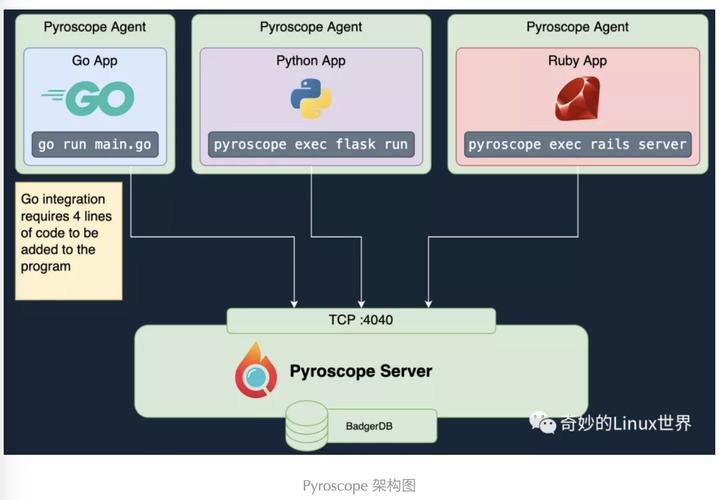720x500 pixels.
Task: Click the Go gopher logo
Action: (88, 98)
